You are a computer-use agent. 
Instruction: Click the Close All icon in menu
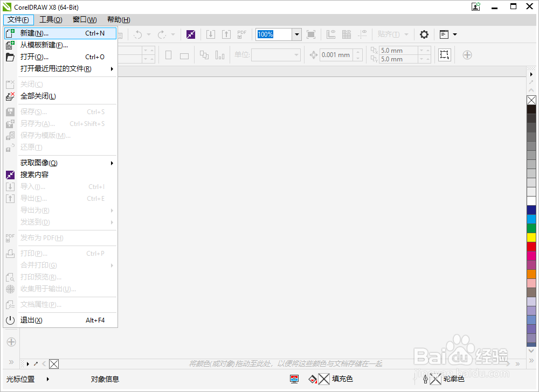tap(10, 96)
